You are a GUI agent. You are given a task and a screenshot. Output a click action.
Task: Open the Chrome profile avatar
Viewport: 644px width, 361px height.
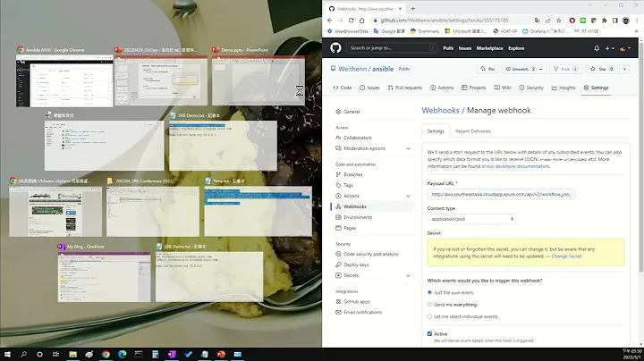tap(626, 20)
